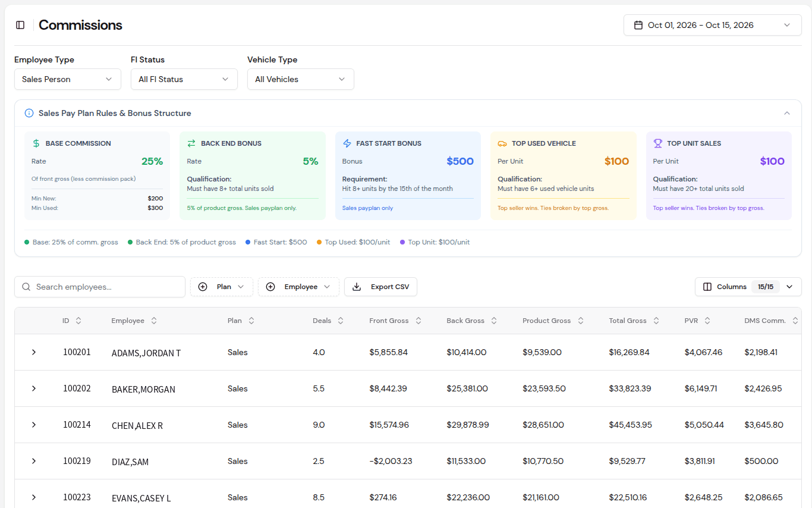
Task: Sort by the Plan column header
Action: pos(241,321)
